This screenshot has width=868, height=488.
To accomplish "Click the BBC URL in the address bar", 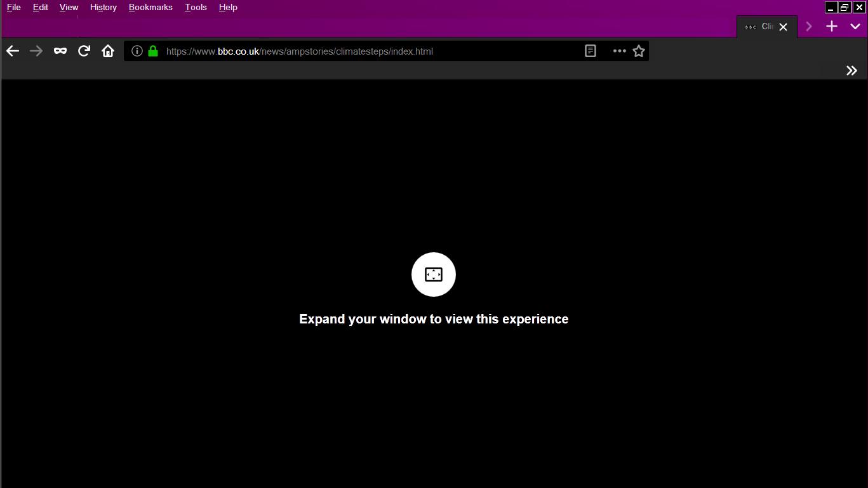I will click(300, 51).
